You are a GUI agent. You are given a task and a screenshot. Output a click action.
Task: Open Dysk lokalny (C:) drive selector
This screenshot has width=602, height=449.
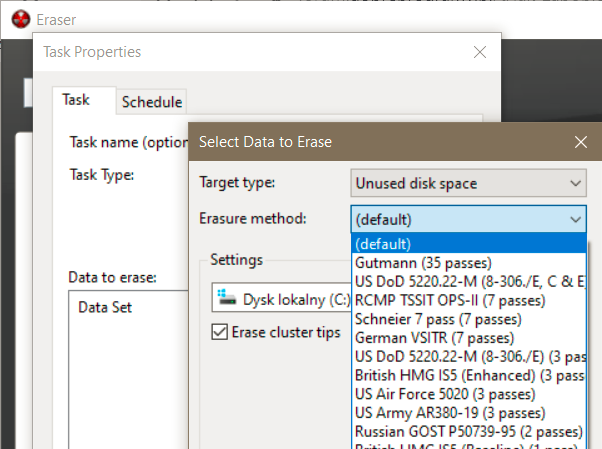(x=281, y=298)
